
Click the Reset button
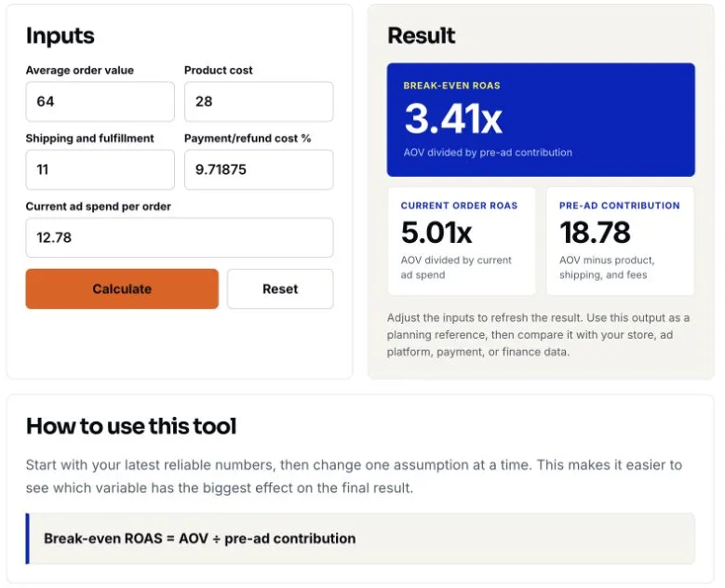click(280, 289)
